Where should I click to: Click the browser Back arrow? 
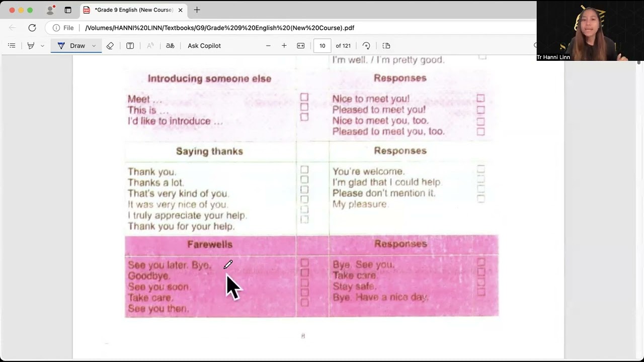click(13, 28)
